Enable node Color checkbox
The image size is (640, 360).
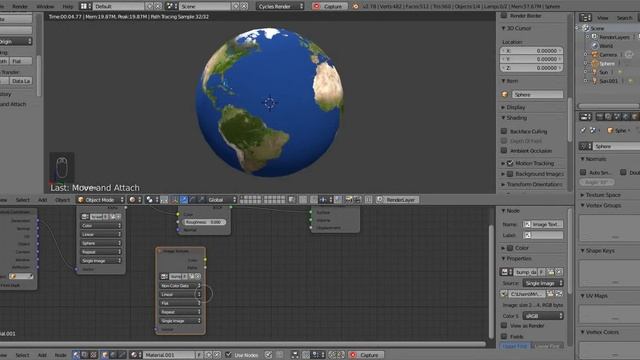click(x=510, y=248)
